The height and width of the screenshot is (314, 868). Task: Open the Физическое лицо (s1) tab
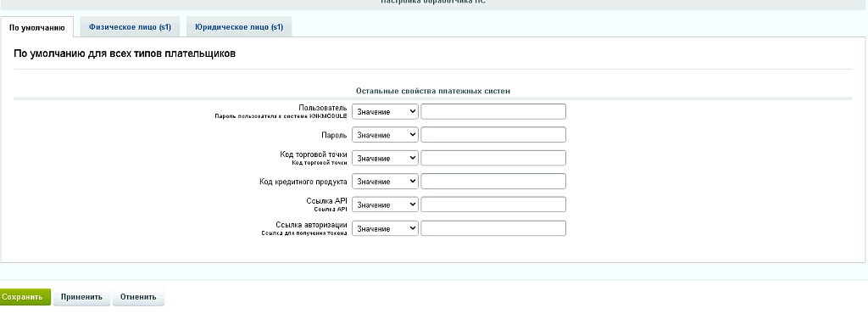pos(130,26)
